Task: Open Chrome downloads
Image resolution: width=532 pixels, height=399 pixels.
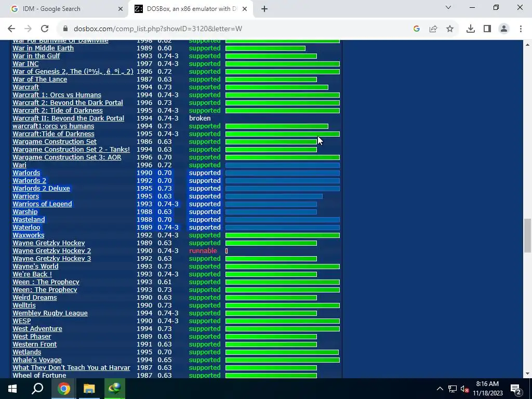Action: click(x=471, y=29)
